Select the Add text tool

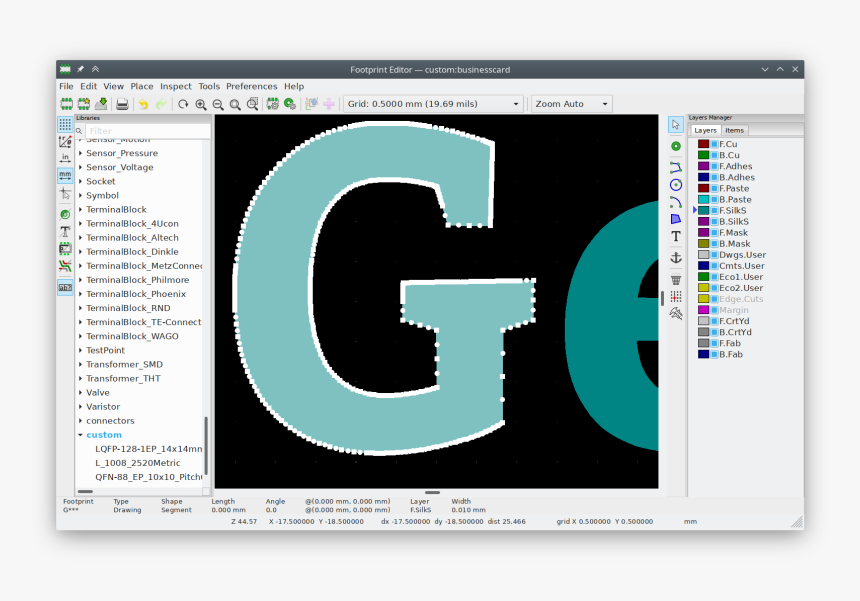pyautogui.click(x=676, y=236)
